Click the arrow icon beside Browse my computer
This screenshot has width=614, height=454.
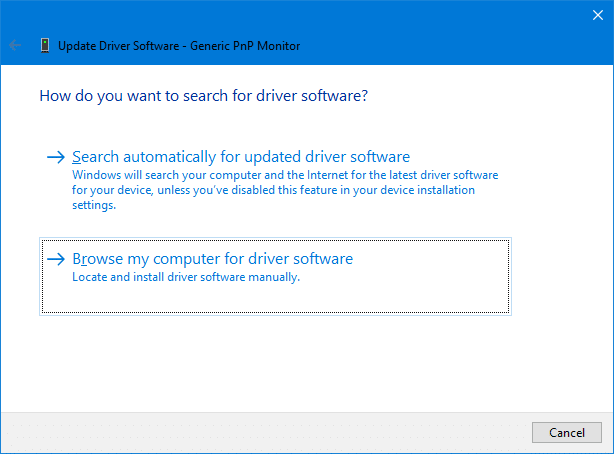click(x=56, y=259)
